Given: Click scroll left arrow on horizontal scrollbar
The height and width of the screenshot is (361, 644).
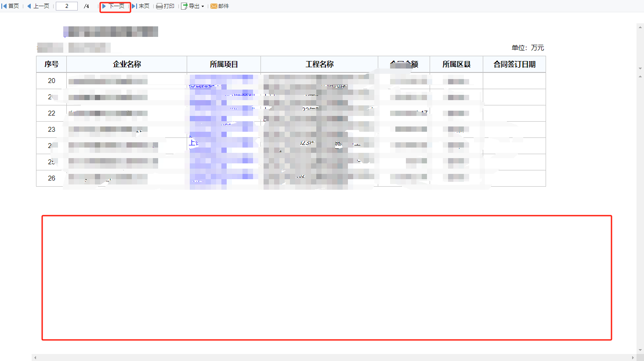Looking at the screenshot, I should coord(35,357).
